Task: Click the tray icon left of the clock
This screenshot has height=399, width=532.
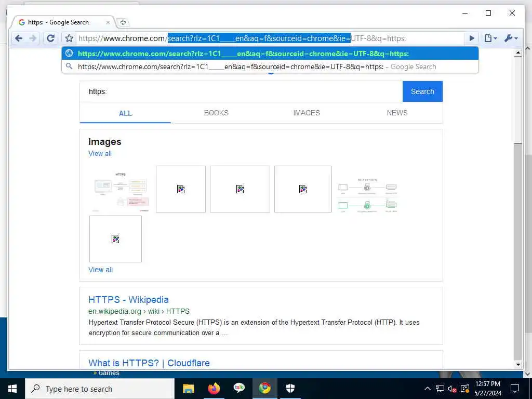Action: 465,389
